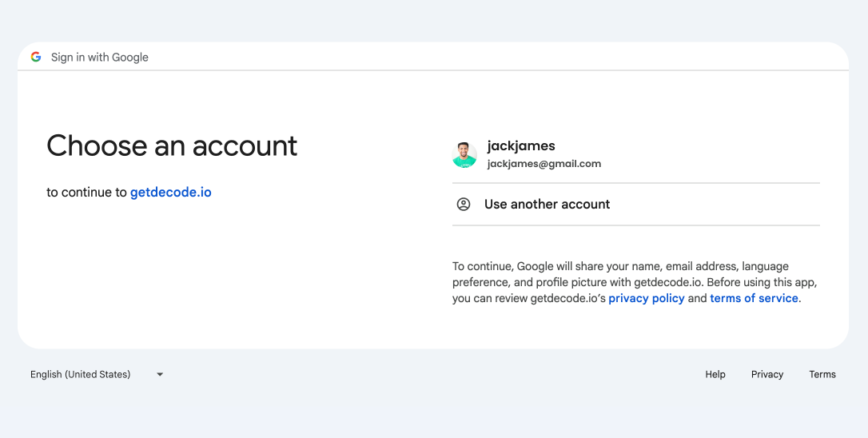Open the privacy policy link
Viewport: 868px width, 438px height.
(x=646, y=298)
